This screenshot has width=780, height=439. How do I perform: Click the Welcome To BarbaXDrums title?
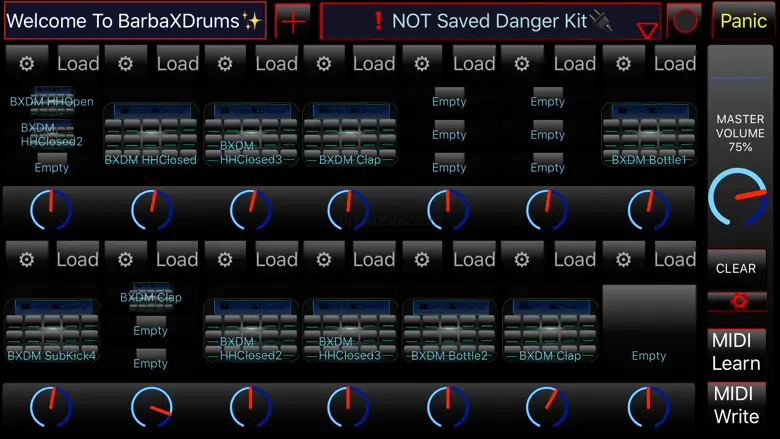click(135, 21)
